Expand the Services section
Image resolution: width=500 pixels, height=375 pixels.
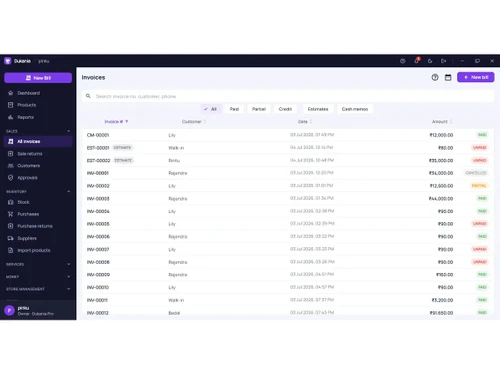point(38,264)
